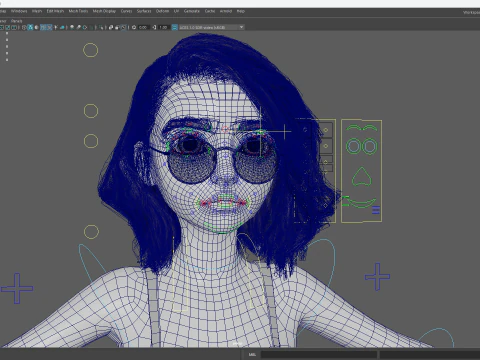This screenshot has width=480, height=360.
Task: Open the Help menu
Action: (241, 11)
